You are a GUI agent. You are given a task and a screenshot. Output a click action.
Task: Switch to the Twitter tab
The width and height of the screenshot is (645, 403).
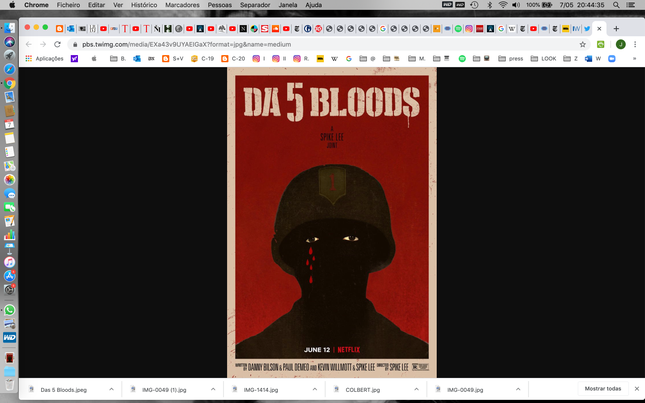587,28
